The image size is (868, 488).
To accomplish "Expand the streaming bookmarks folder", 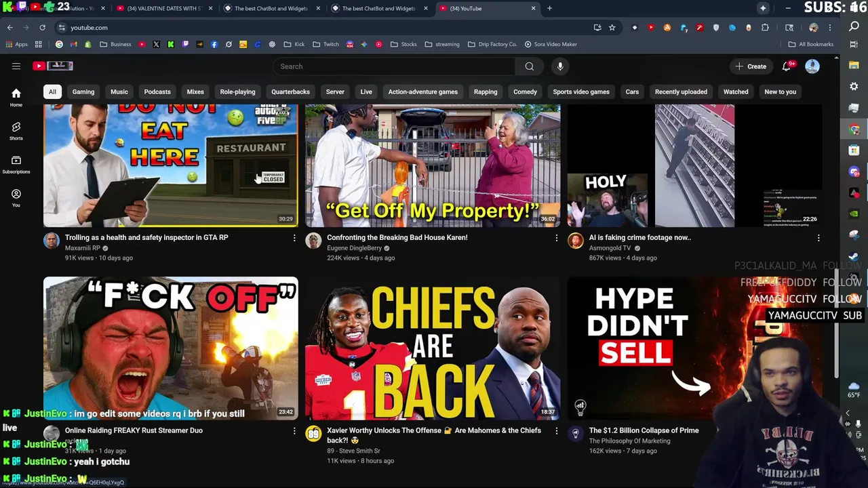I will (x=442, y=45).
